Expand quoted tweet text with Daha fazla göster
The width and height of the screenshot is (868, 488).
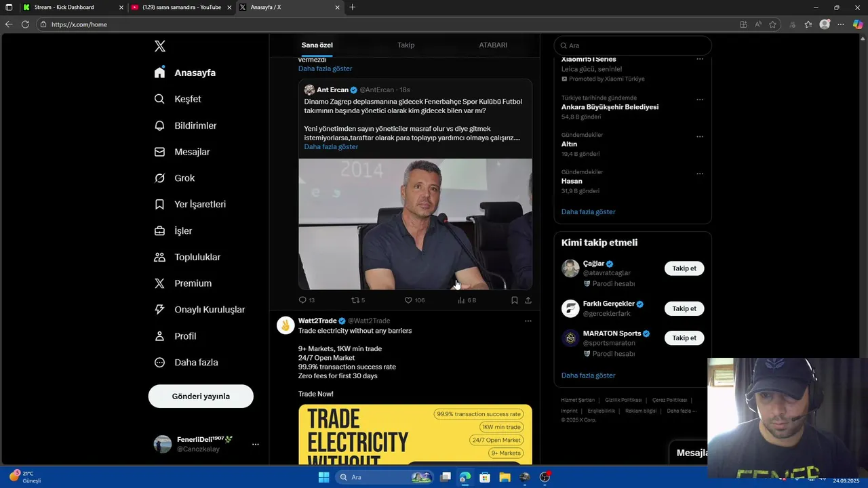point(331,147)
